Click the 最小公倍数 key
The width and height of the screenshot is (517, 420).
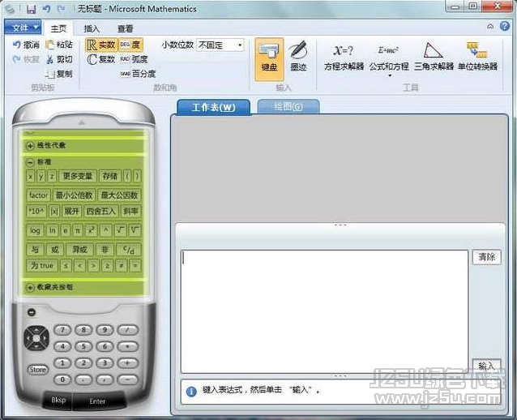(x=75, y=195)
